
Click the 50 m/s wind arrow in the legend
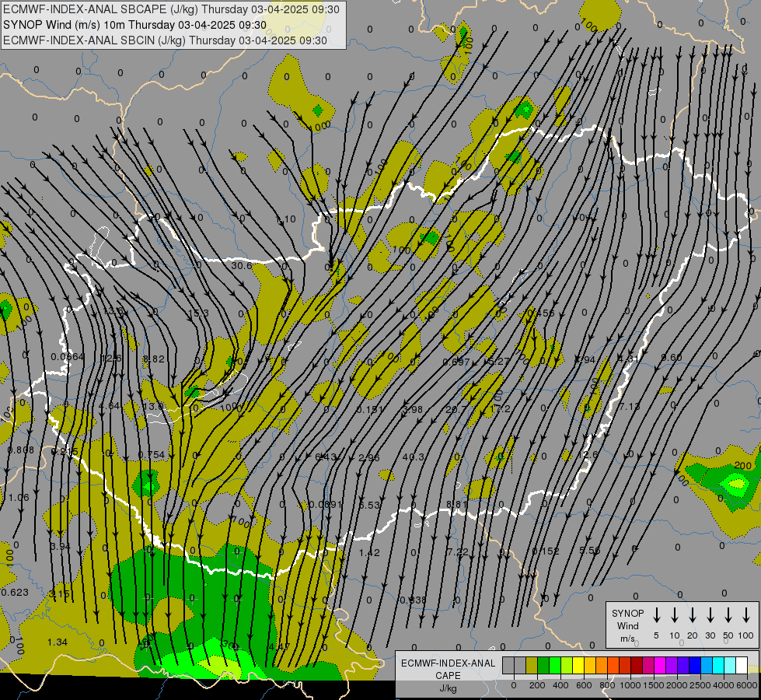728,615
